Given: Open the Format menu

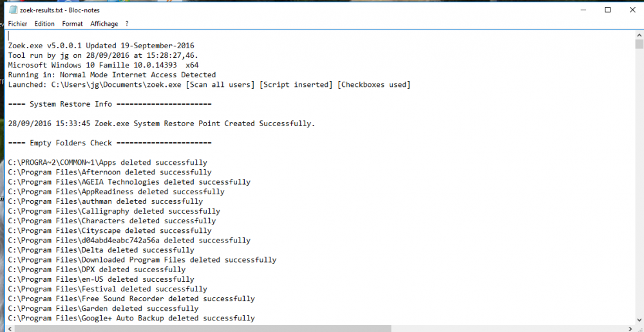Looking at the screenshot, I should [72, 24].
